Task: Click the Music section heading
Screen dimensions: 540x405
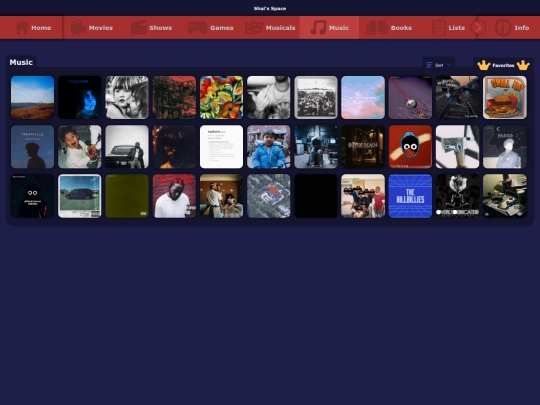Action: (21, 62)
